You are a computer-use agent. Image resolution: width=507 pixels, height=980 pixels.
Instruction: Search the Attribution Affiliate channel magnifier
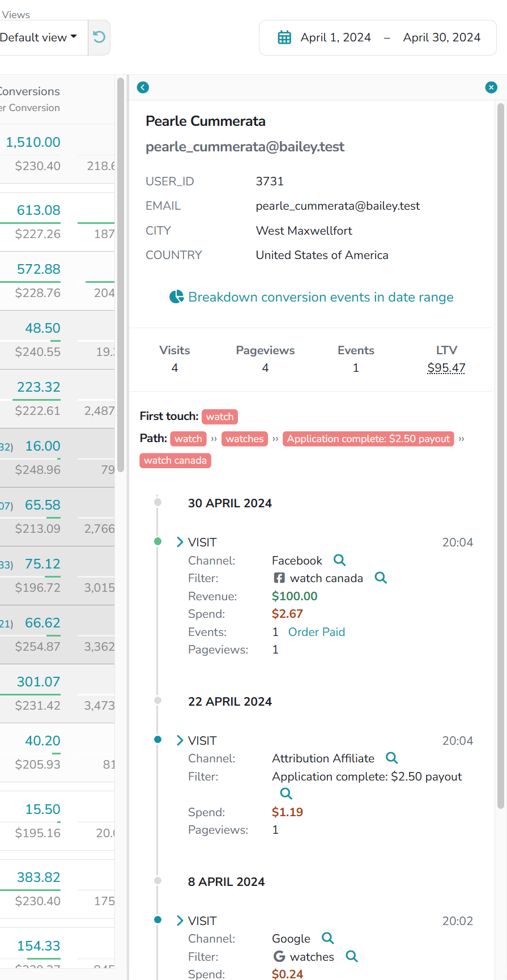[x=391, y=758]
